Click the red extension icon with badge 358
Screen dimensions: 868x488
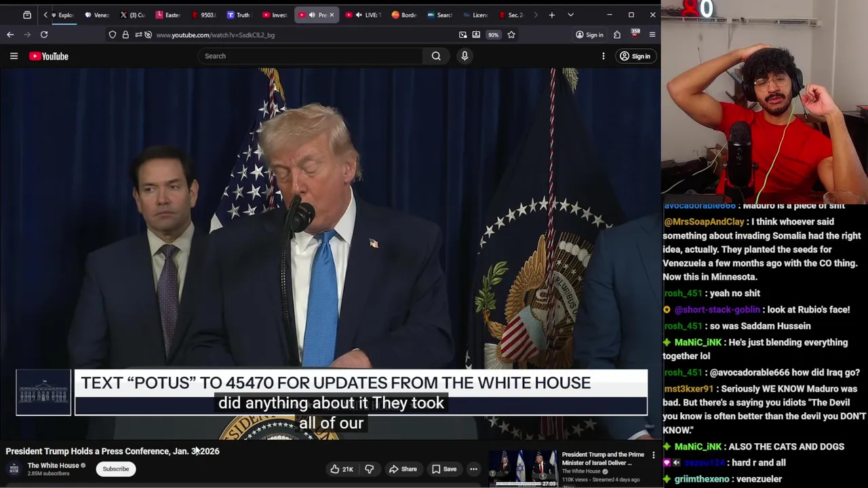(635, 34)
